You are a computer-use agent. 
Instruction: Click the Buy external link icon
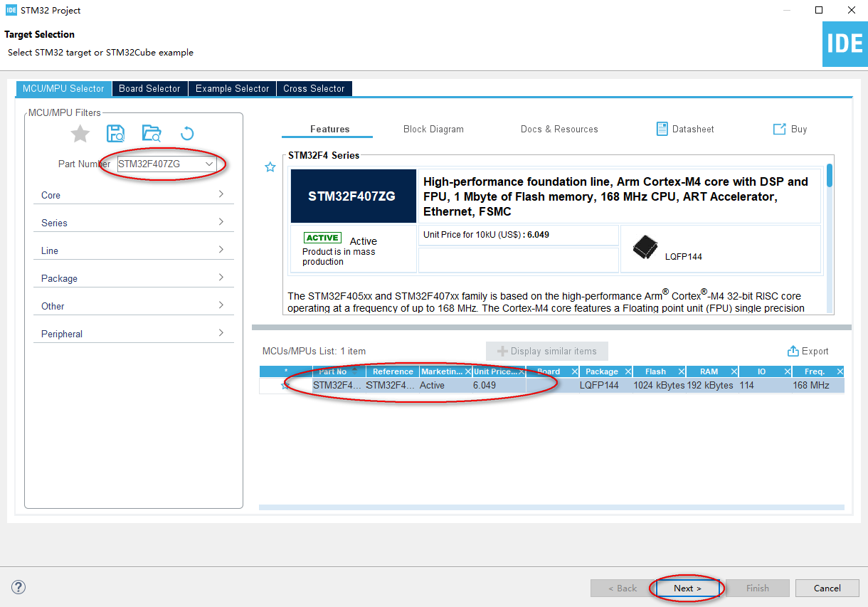pyautogui.click(x=779, y=129)
